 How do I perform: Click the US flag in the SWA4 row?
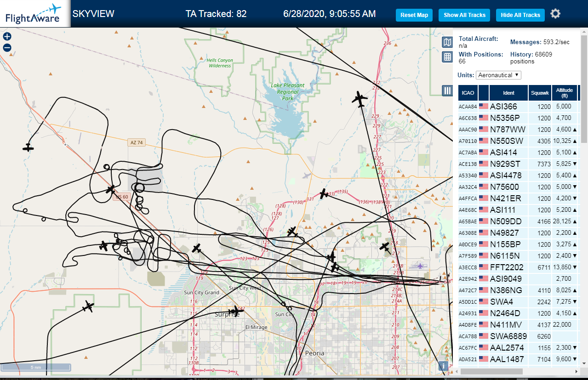point(484,301)
